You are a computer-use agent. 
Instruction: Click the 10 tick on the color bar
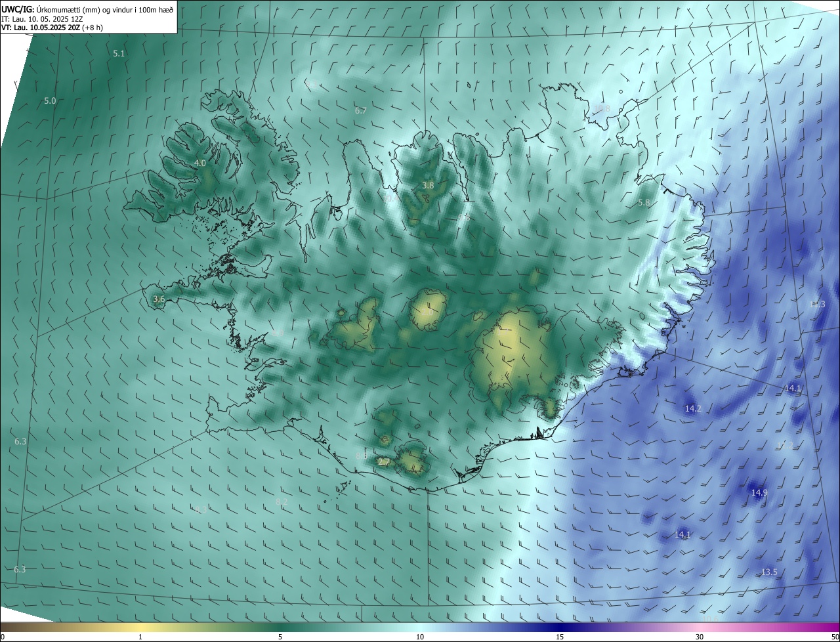pos(420,637)
